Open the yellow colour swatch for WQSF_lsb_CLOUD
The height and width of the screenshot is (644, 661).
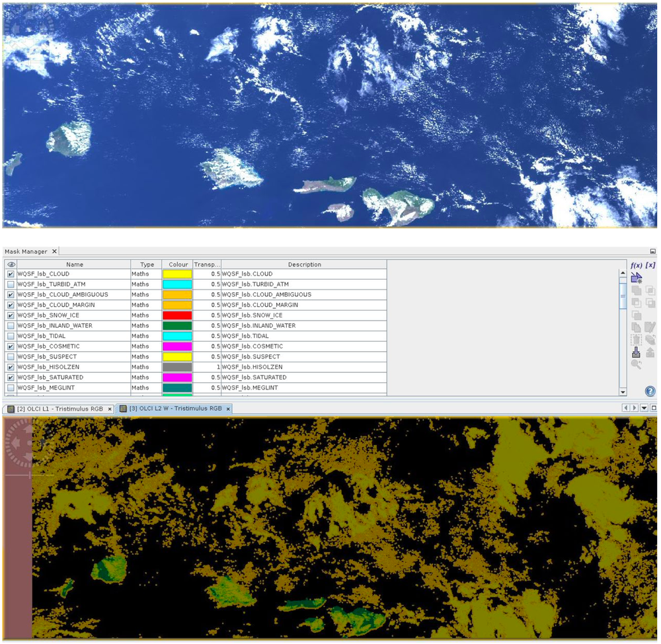click(x=177, y=274)
